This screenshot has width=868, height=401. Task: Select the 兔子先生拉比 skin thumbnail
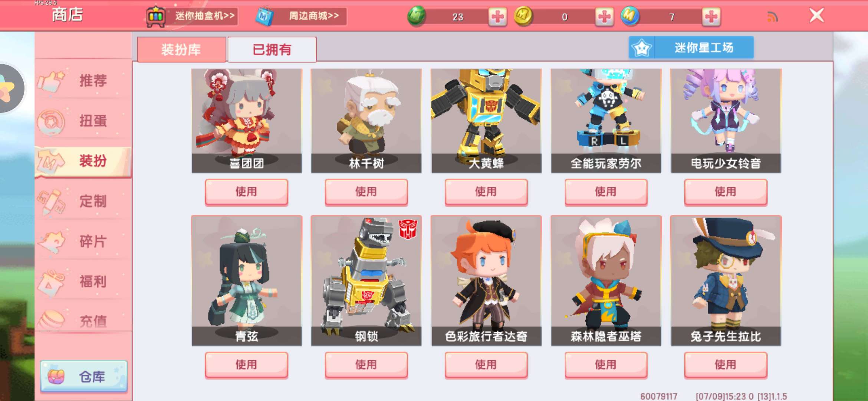coord(726,281)
